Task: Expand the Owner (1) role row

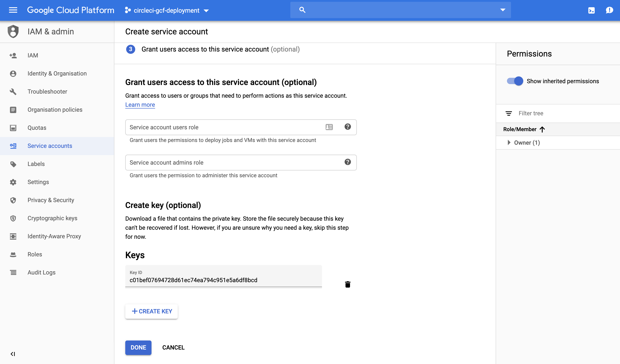Action: [x=509, y=143]
